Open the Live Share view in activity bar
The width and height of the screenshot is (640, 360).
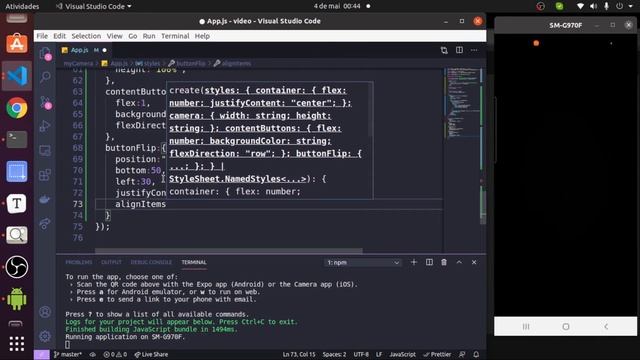(x=45, y=224)
